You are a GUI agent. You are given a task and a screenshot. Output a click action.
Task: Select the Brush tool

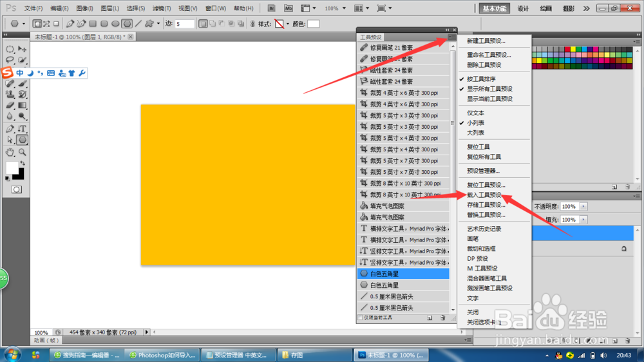[22, 84]
